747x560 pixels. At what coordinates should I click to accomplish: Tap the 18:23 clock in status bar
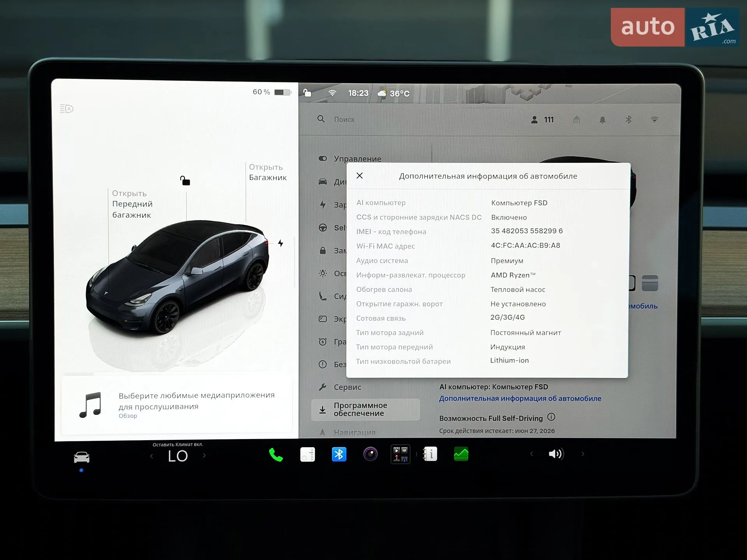pyautogui.click(x=358, y=93)
